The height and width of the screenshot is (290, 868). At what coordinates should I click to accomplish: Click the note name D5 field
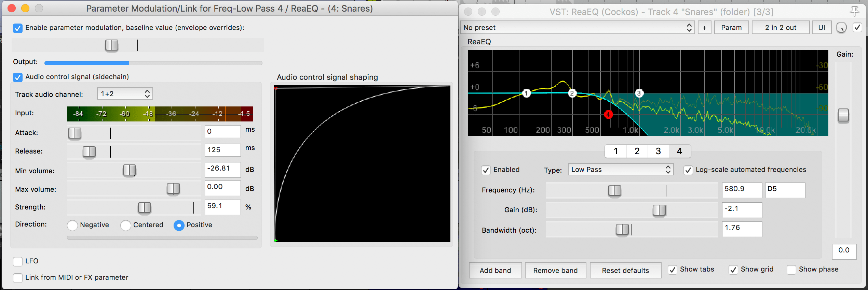(x=785, y=190)
